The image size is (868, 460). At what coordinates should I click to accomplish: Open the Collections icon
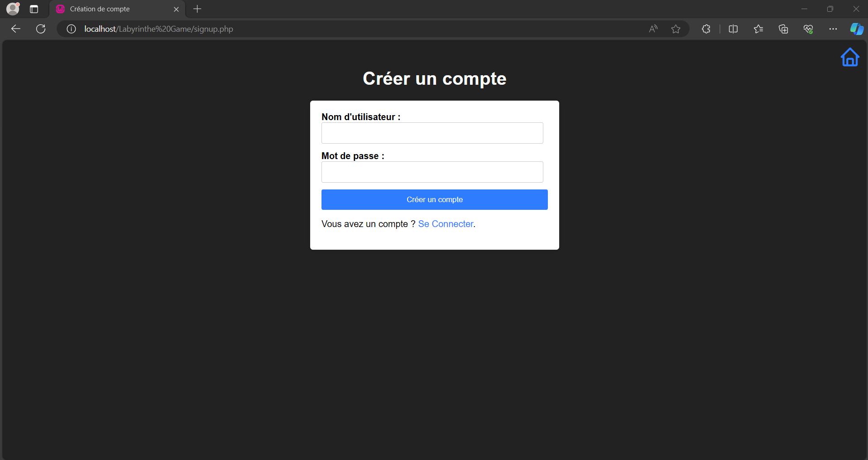pos(783,29)
